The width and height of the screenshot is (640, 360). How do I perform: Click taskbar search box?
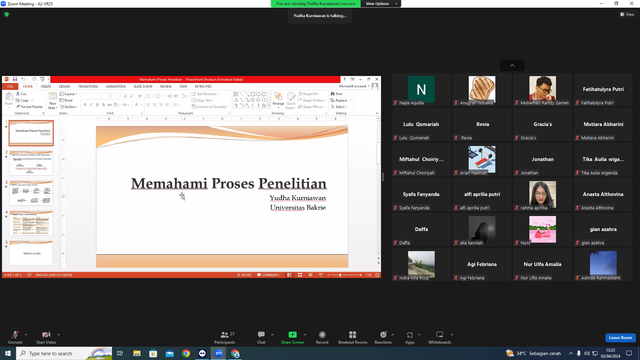coord(64,353)
